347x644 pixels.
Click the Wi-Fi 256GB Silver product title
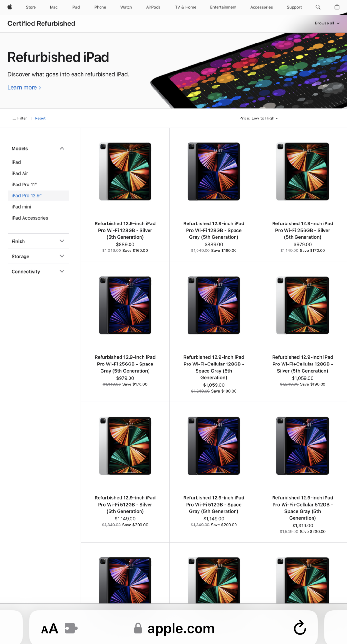pos(303,230)
